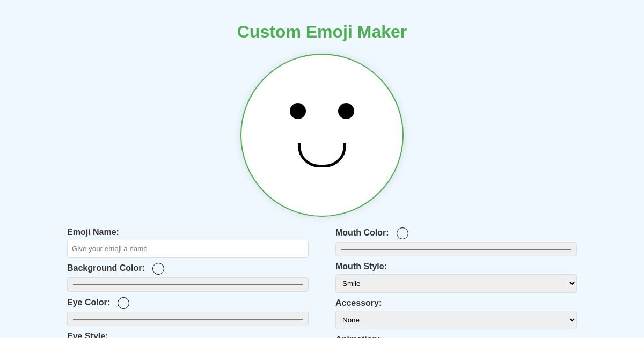
Task: Click the emoji's left eye
Action: tap(298, 111)
